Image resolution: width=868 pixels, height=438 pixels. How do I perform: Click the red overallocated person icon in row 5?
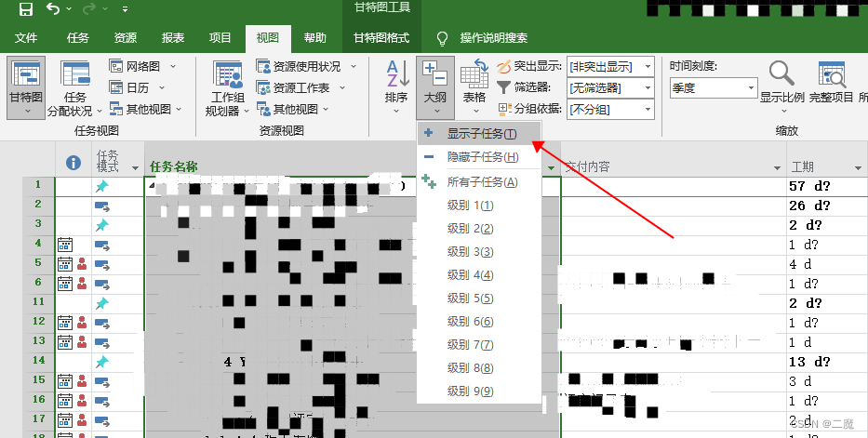click(x=82, y=264)
